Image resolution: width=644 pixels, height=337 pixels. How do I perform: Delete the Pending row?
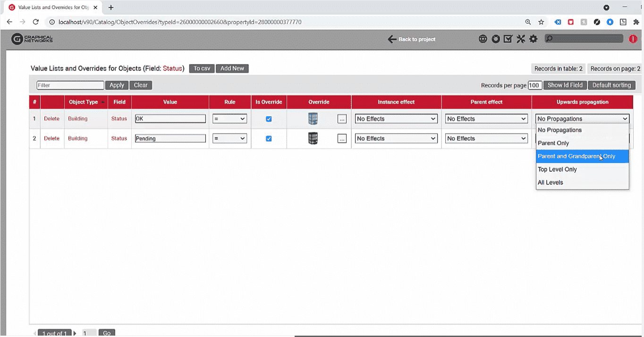52,138
